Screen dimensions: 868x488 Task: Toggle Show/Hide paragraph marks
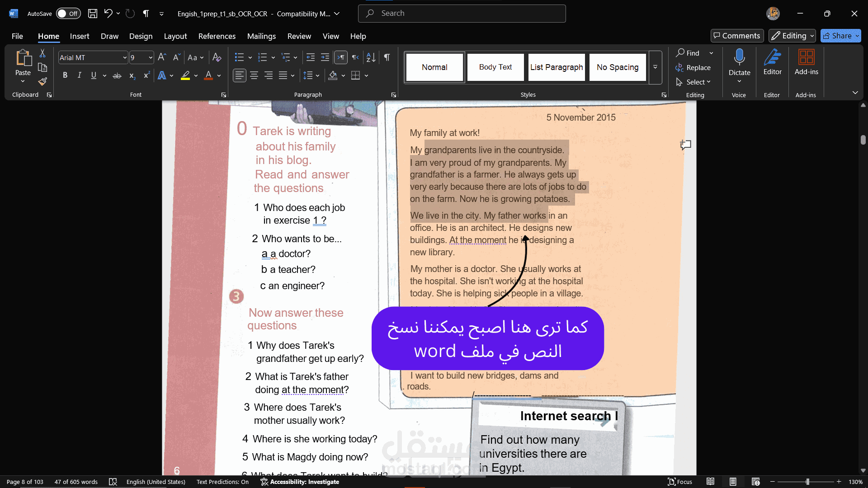click(387, 57)
